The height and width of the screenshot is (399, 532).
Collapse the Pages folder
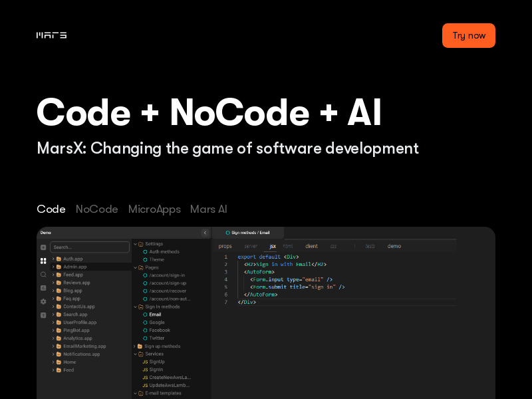(x=136, y=268)
